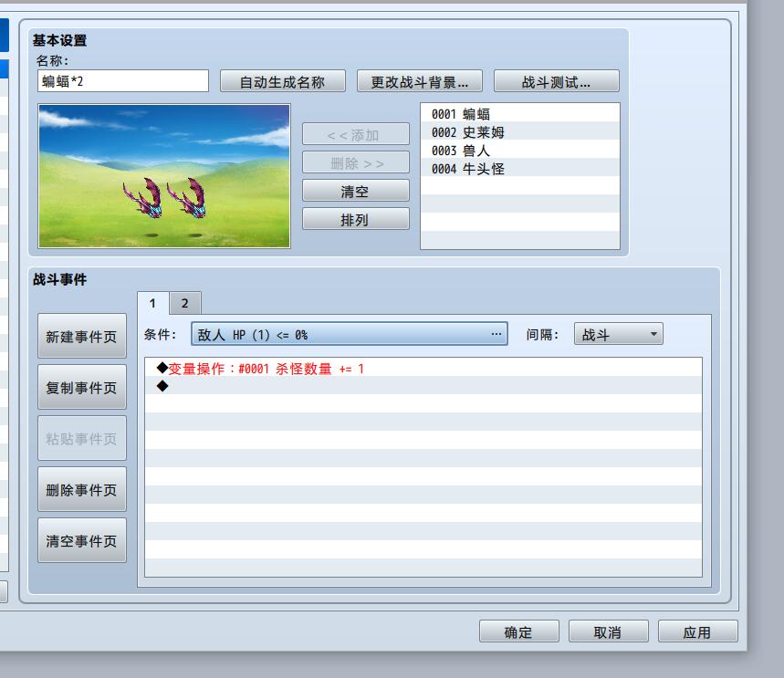784x678 pixels.
Task: Click 复制事件页 to copy event page
Action: [82, 387]
